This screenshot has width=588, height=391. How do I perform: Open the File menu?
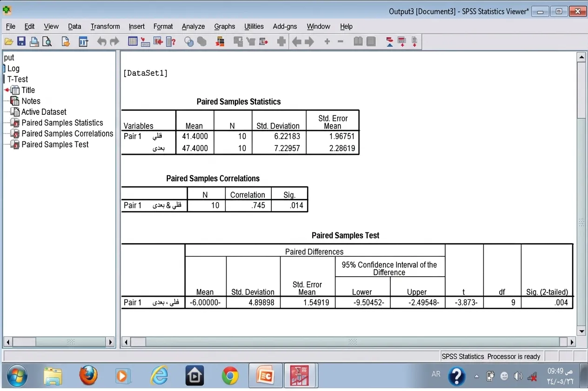pyautogui.click(x=10, y=27)
